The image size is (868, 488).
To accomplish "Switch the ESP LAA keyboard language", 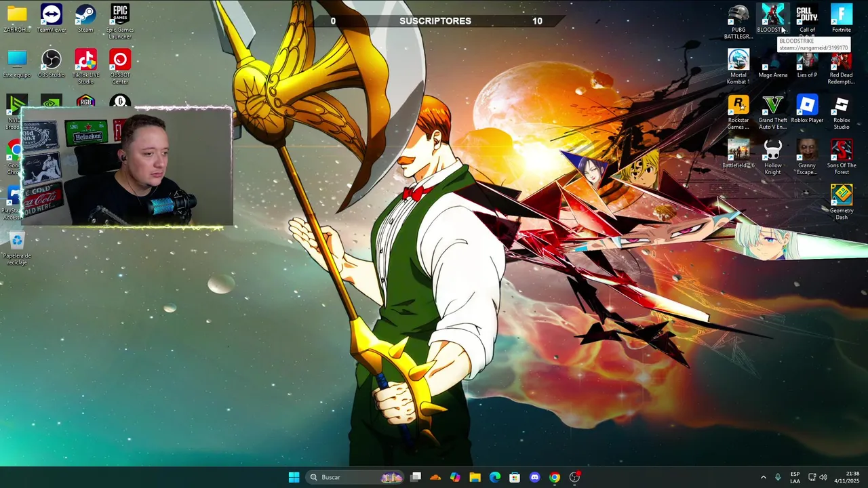I will 795,477.
